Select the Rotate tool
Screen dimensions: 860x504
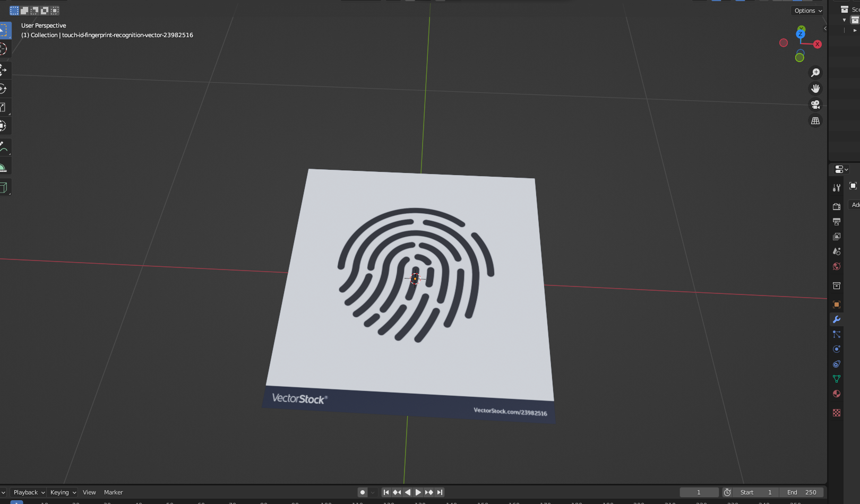click(4, 89)
